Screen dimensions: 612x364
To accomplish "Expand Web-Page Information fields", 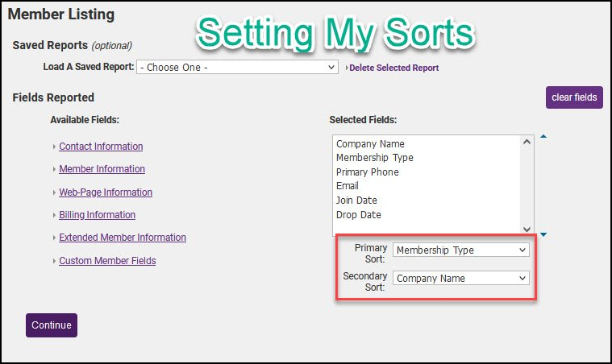I will pyautogui.click(x=106, y=192).
